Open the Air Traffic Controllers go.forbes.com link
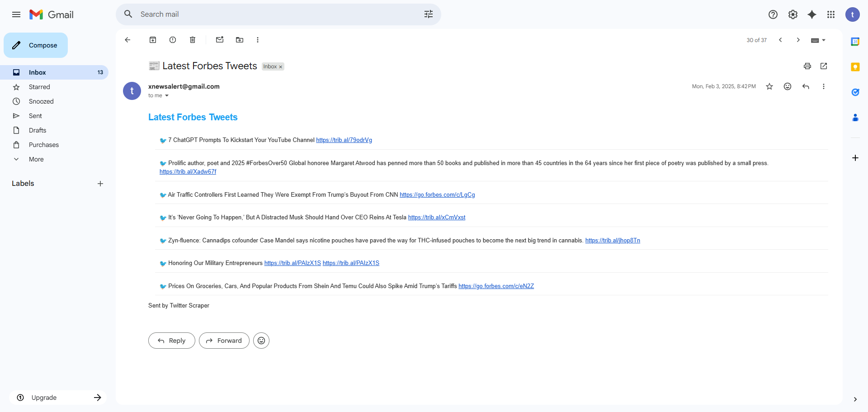Screen dimensions: 868x412 pyautogui.click(x=437, y=195)
